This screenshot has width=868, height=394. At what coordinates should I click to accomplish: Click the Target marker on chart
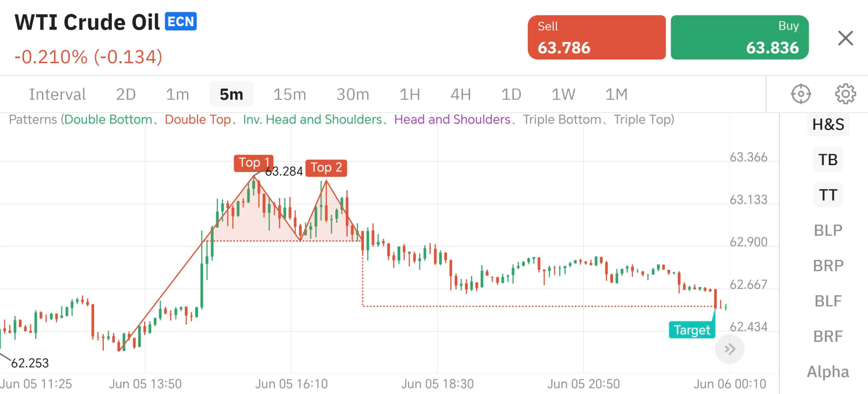coord(692,330)
